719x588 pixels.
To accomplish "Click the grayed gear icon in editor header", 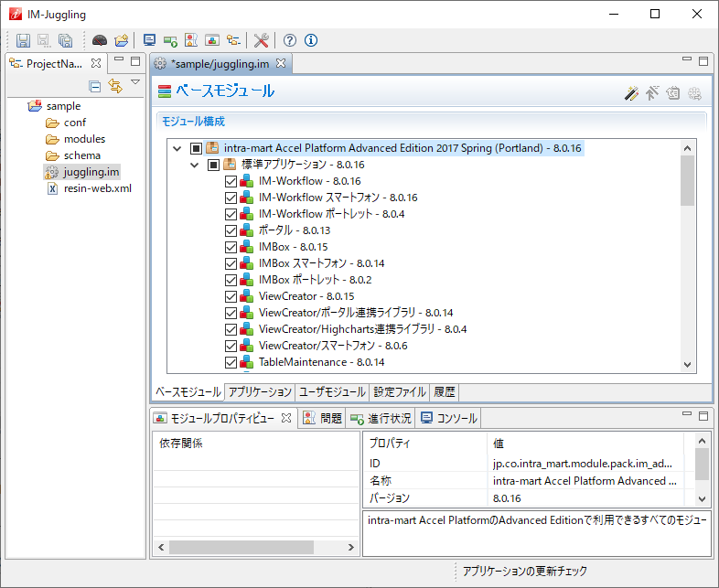I will [x=694, y=93].
